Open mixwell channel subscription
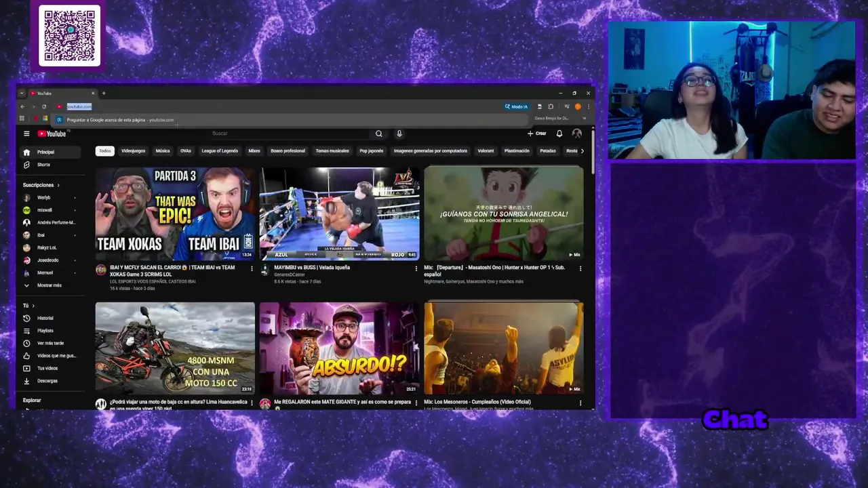Viewport: 868px width, 488px height. 49,210
